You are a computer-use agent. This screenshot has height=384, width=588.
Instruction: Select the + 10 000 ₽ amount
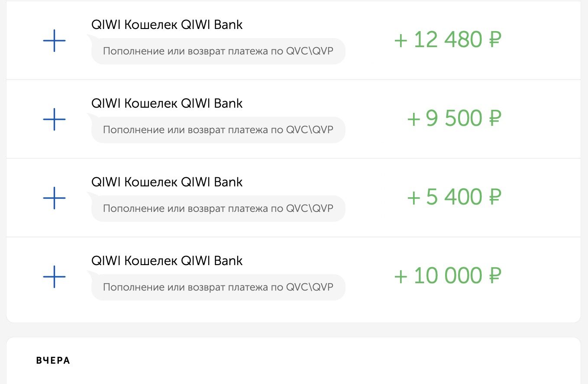pos(447,276)
